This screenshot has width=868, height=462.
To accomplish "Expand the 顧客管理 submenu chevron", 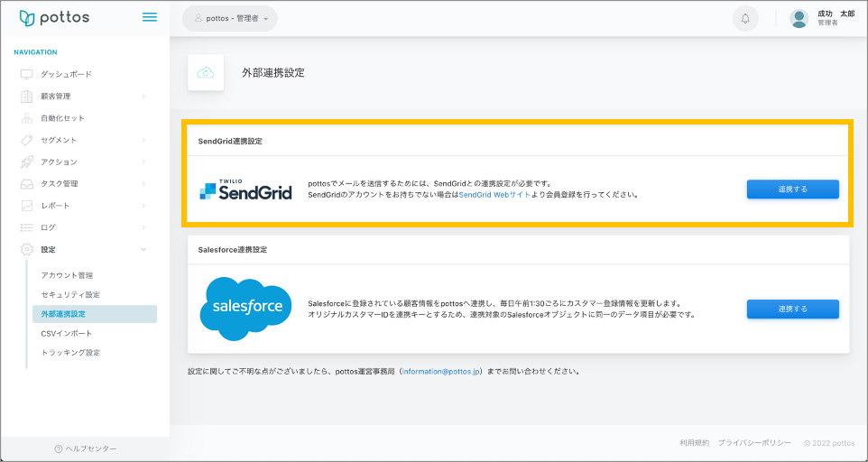I will pyautogui.click(x=144, y=97).
